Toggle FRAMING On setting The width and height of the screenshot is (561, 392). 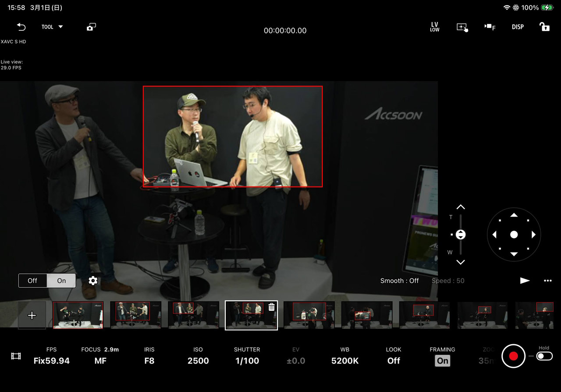pyautogui.click(x=442, y=360)
